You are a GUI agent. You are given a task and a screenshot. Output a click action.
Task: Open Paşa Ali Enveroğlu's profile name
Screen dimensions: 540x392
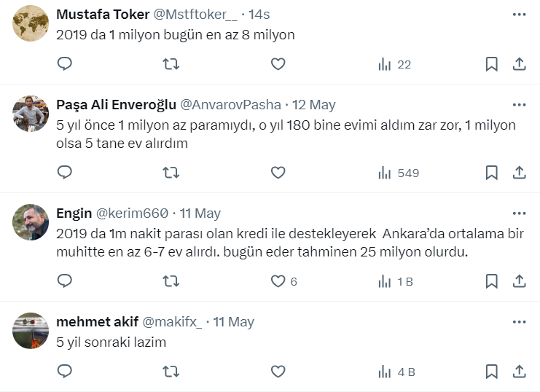tap(116, 104)
